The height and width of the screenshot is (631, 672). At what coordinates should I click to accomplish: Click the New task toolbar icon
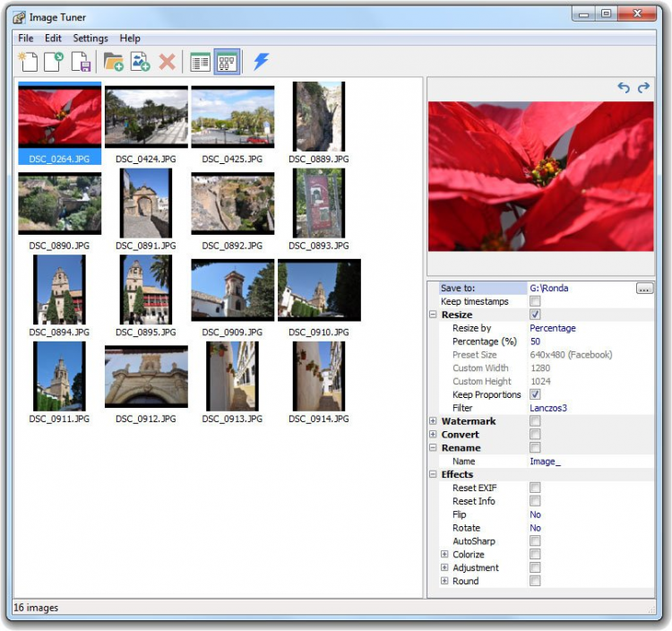(x=29, y=62)
